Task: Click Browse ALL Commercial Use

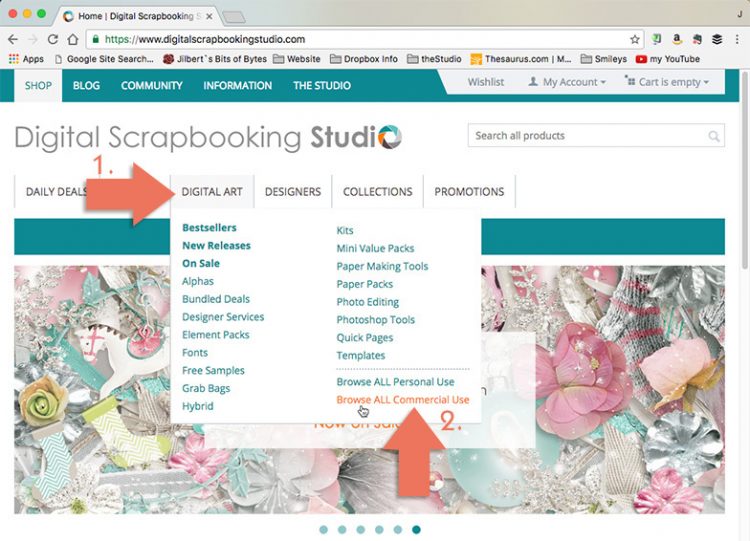Action: click(x=403, y=400)
